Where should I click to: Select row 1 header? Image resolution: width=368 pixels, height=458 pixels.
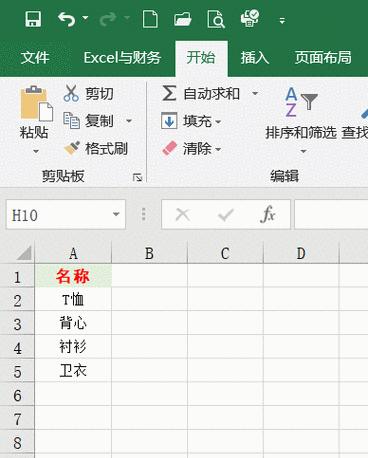(x=17, y=276)
